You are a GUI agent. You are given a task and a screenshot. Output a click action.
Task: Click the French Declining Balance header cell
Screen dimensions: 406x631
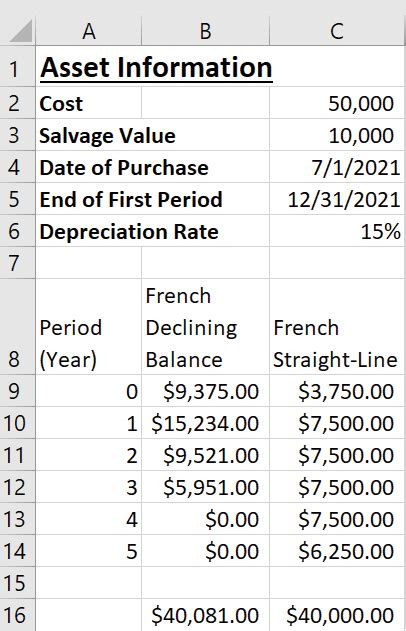[205, 327]
